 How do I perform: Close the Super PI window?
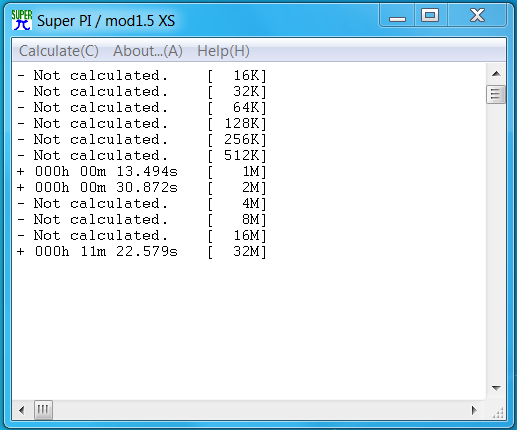[477, 15]
